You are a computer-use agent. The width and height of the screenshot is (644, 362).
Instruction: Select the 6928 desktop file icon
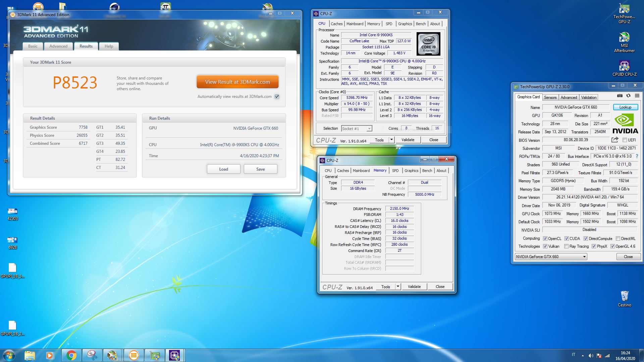pos(12,243)
